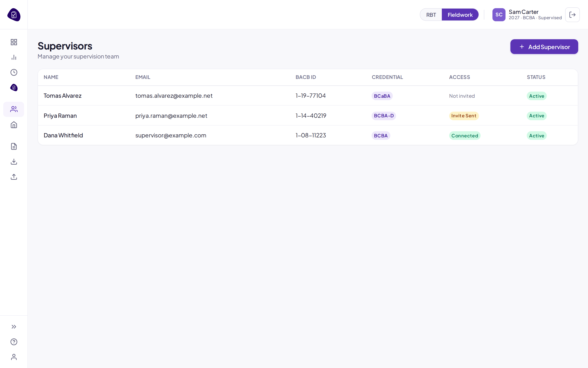Screen dimensions: 588x368
Task: Open the bar chart analytics icon
Action: coord(14,57)
